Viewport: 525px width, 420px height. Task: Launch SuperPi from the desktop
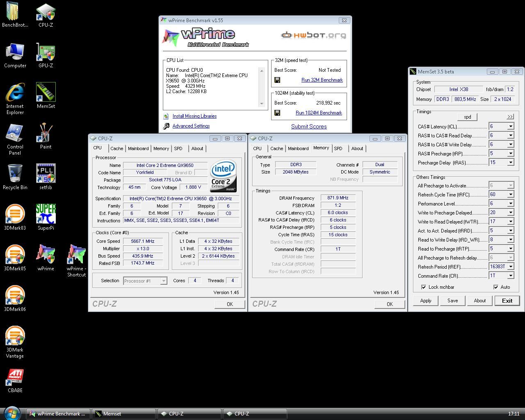click(x=46, y=217)
